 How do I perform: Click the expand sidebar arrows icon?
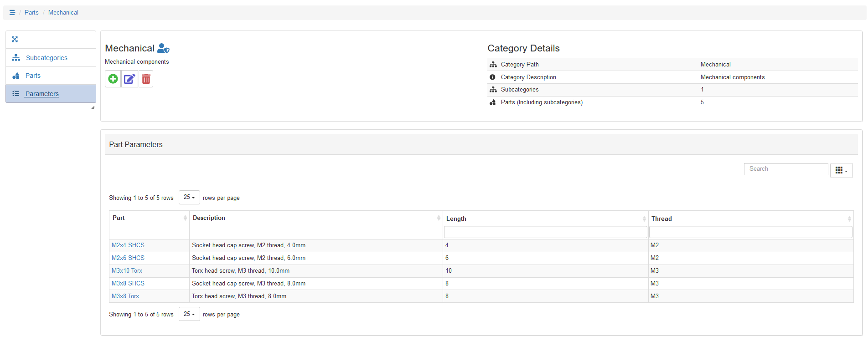click(15, 40)
